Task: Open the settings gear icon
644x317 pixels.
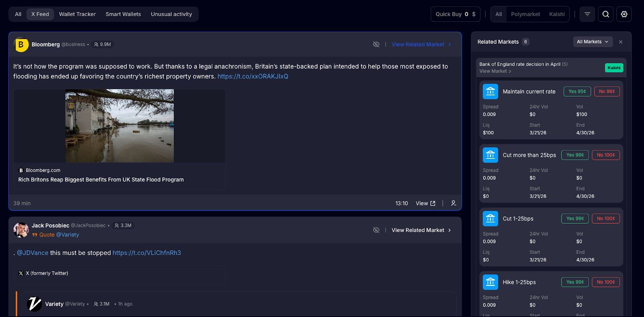Action: pos(624,14)
